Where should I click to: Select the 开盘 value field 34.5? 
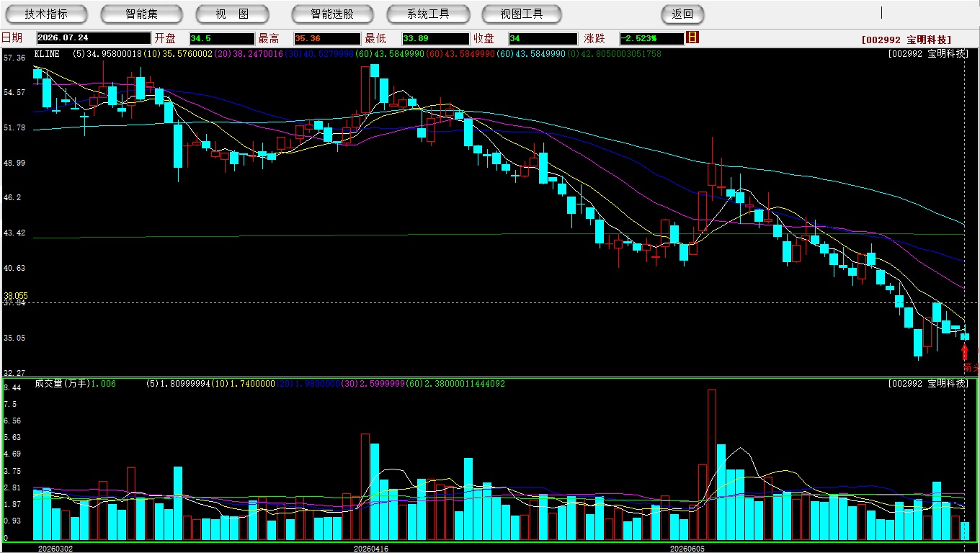[x=222, y=38]
